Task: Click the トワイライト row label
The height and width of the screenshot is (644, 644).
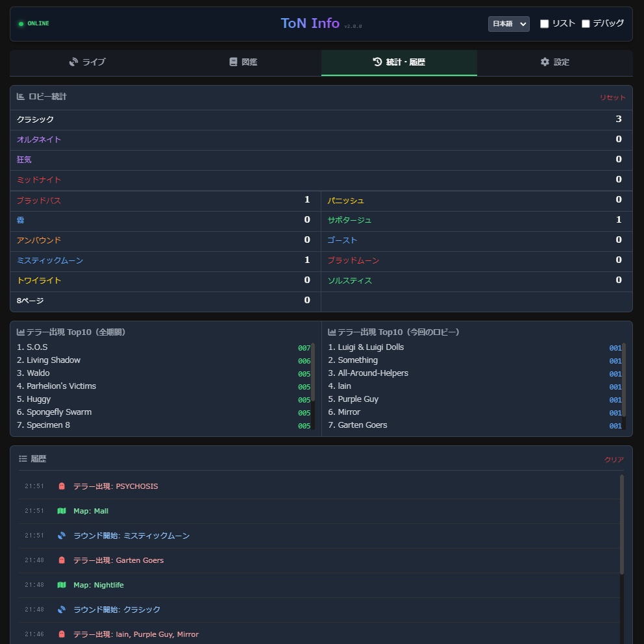Action: click(39, 280)
